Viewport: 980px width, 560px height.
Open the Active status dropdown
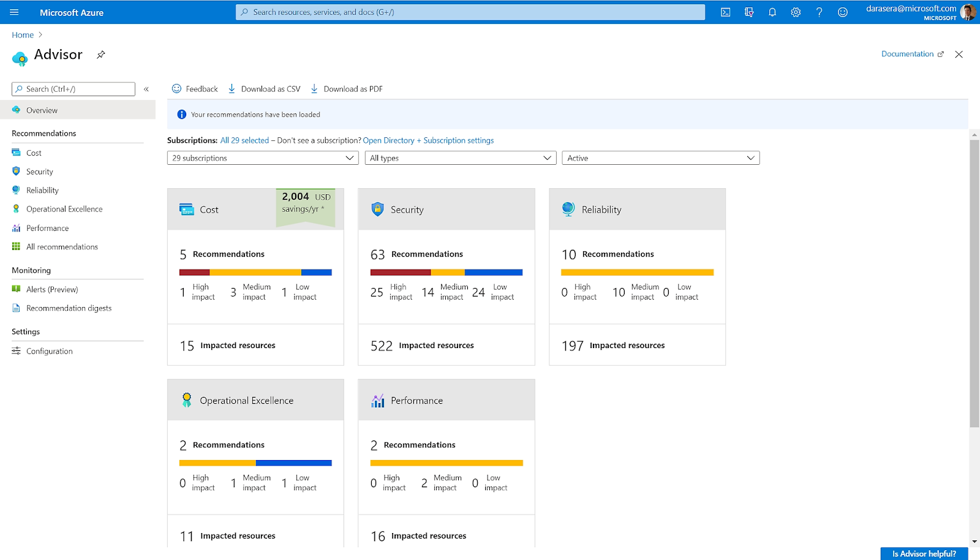(660, 157)
